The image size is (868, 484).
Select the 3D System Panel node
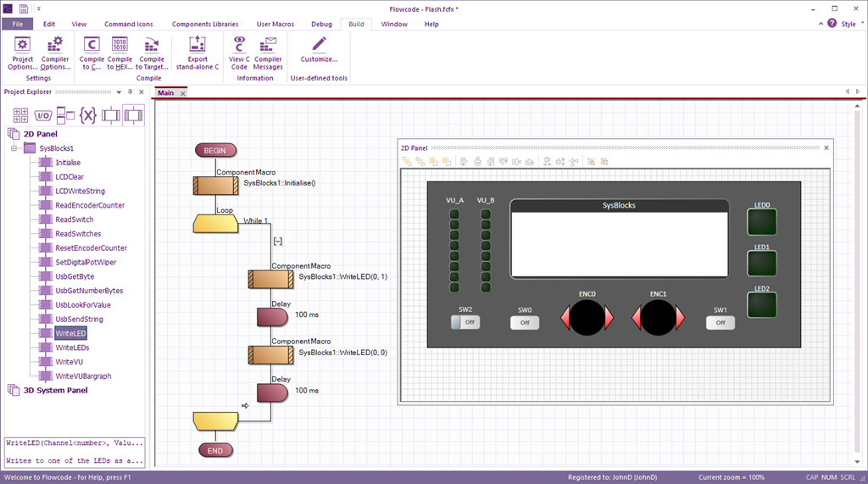click(55, 391)
